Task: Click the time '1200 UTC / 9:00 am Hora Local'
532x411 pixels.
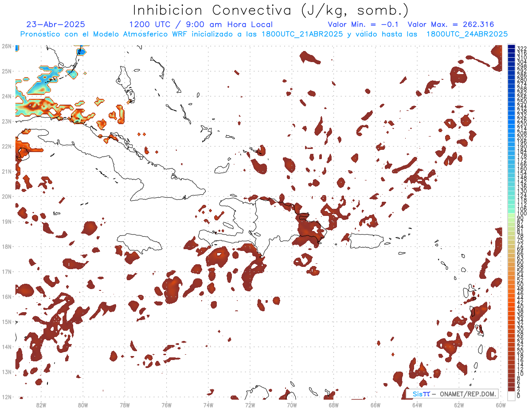Action: point(201,25)
